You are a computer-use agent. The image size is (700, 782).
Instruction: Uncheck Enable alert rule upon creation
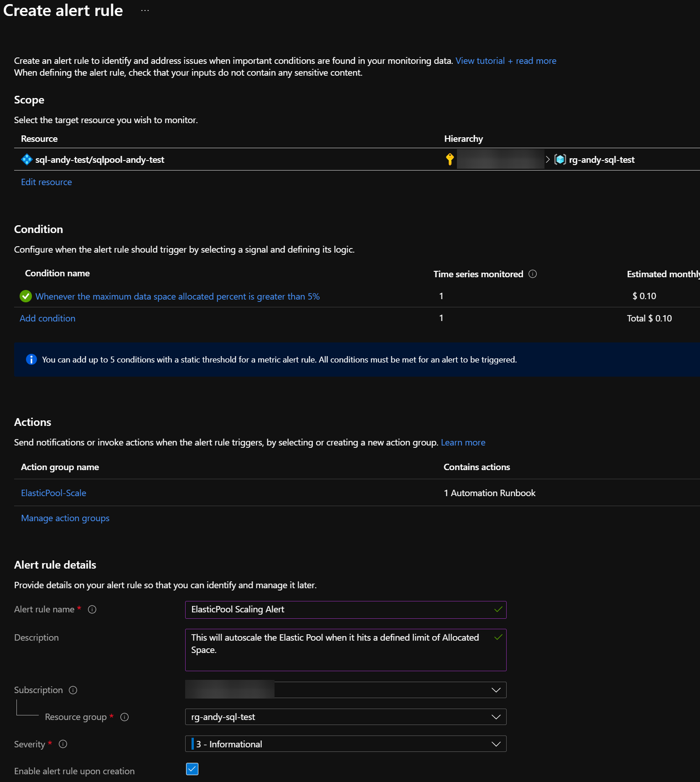192,769
